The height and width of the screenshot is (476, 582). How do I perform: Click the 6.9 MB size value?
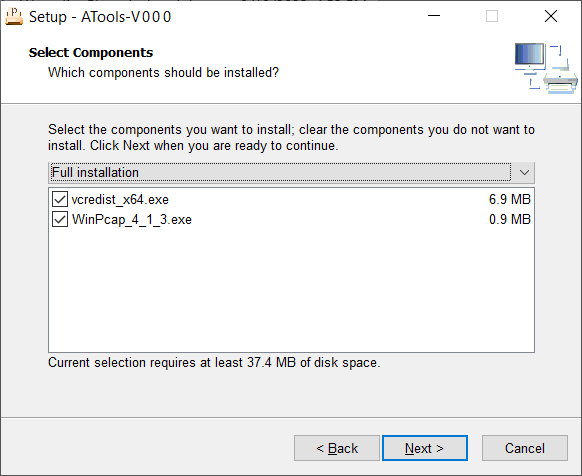tap(510, 199)
